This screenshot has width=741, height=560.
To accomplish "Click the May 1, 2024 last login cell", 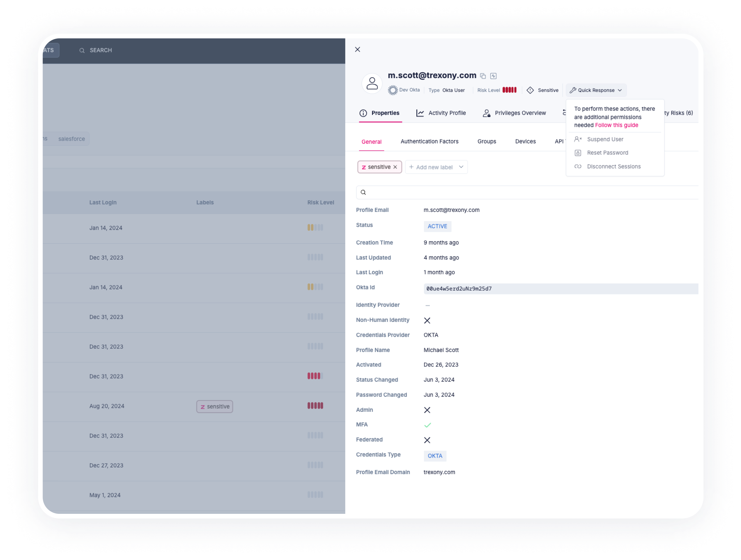I will click(x=105, y=495).
